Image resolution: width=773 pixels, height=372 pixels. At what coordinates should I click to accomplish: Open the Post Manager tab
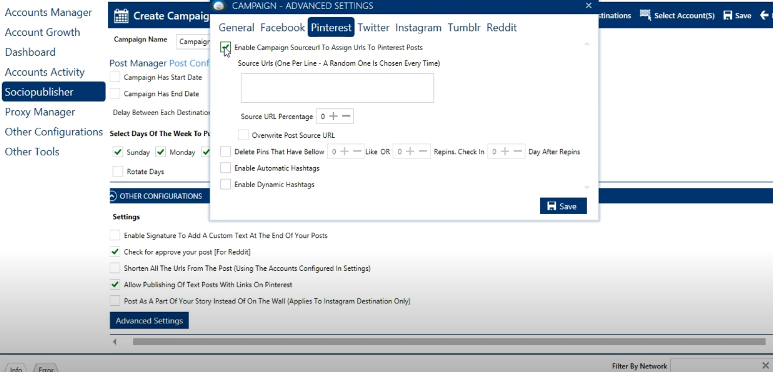(138, 63)
